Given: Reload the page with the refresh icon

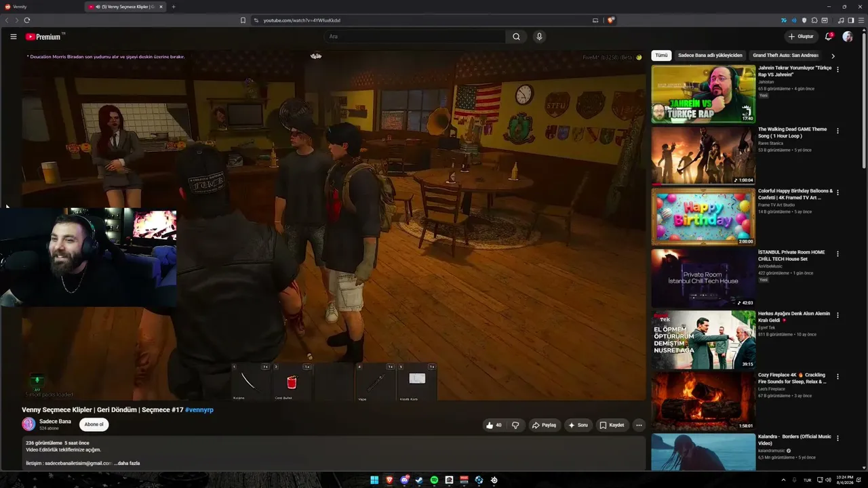Looking at the screenshot, I should (x=26, y=20).
